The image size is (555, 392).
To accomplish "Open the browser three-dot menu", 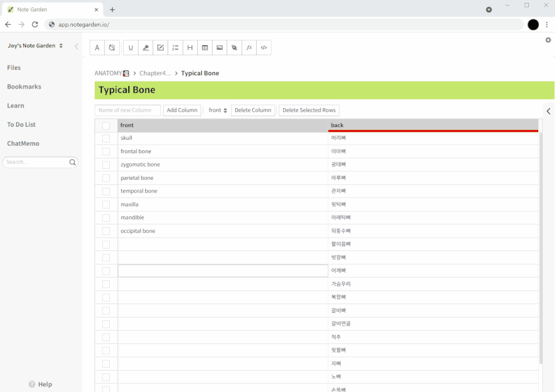I will pos(547,24).
